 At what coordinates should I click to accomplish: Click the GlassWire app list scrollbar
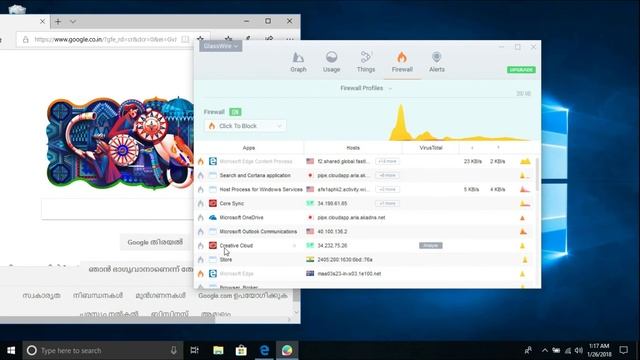[x=537, y=176]
